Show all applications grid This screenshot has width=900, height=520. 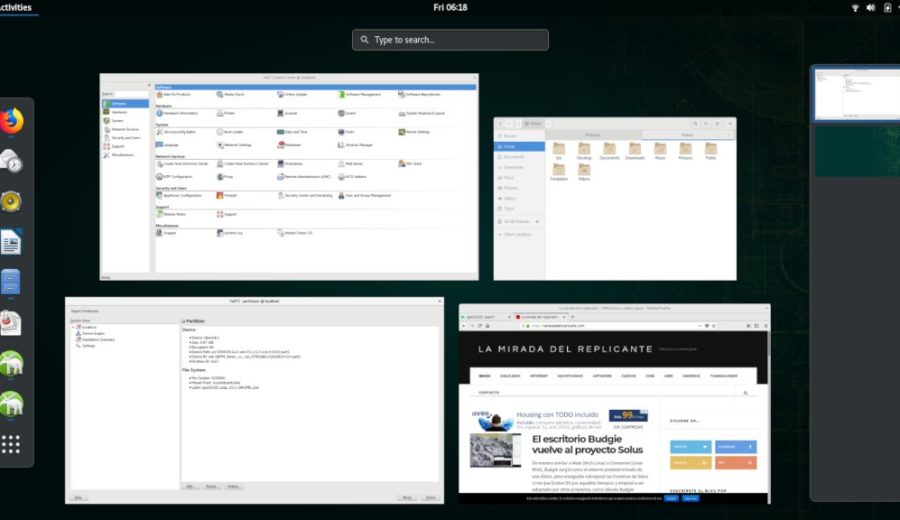coord(11,444)
